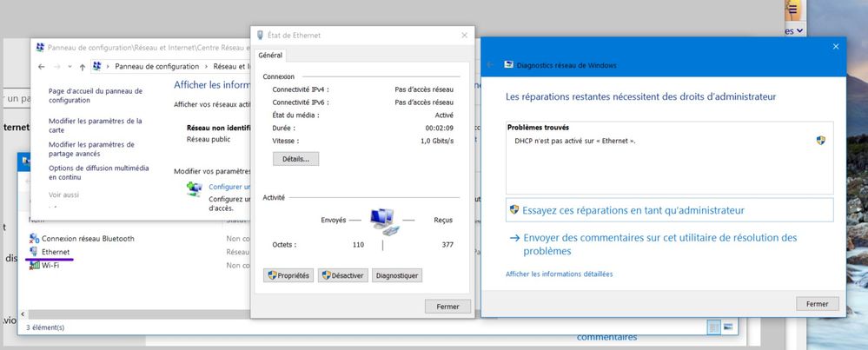This screenshot has width=868, height=350.
Task: Click Fermer in Diagnostics réseau window
Action: coord(817,304)
